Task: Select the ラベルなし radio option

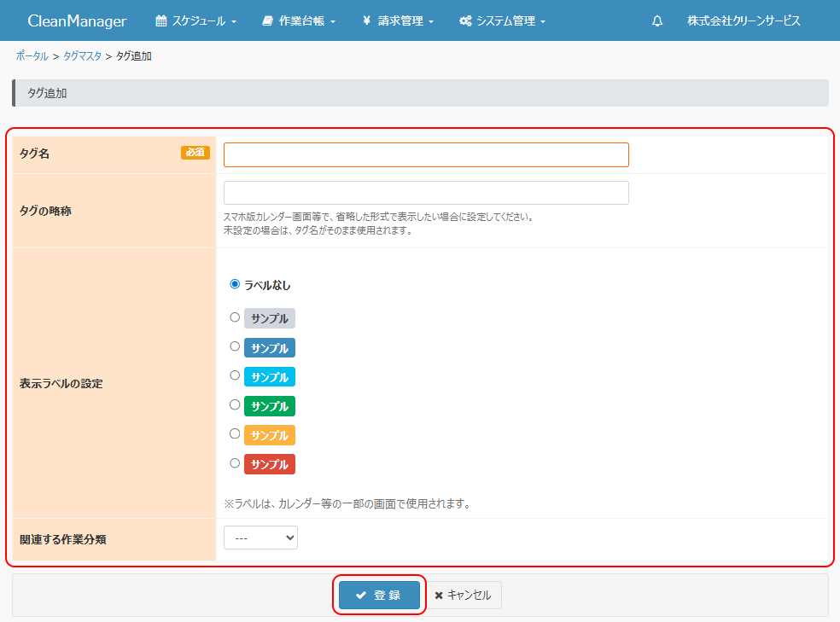Action: 235,284
